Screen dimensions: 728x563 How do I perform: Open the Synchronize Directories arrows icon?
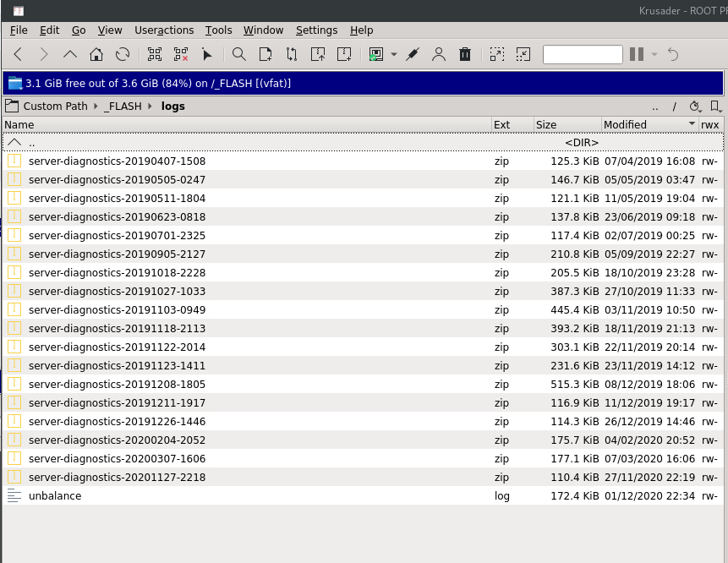(292, 54)
